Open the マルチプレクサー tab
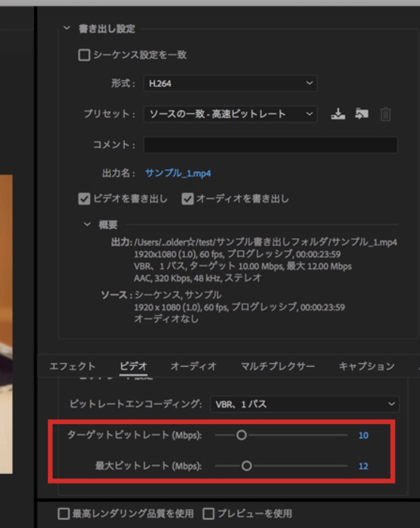Image resolution: width=420 pixels, height=528 pixels. point(278,366)
